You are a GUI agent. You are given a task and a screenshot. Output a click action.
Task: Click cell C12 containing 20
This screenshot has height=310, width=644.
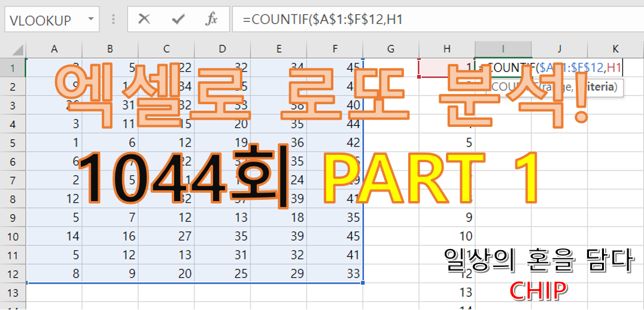[166, 273]
